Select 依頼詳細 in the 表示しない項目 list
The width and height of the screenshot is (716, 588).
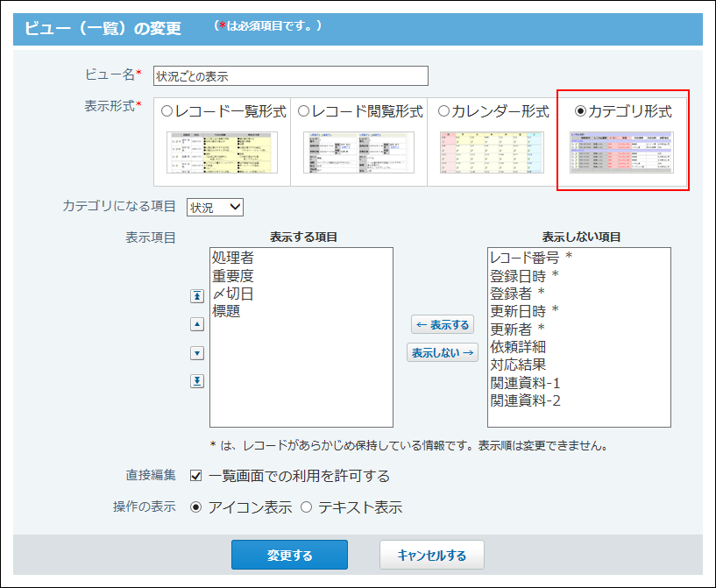click(517, 347)
